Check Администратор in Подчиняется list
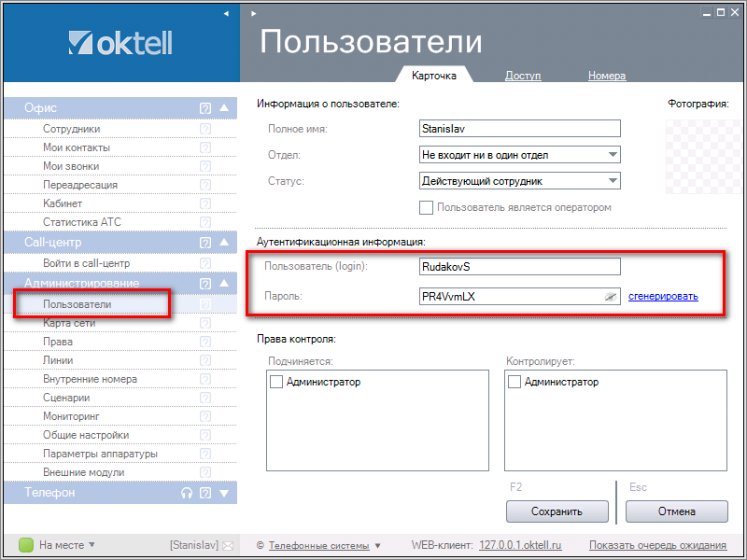 pos(276,382)
